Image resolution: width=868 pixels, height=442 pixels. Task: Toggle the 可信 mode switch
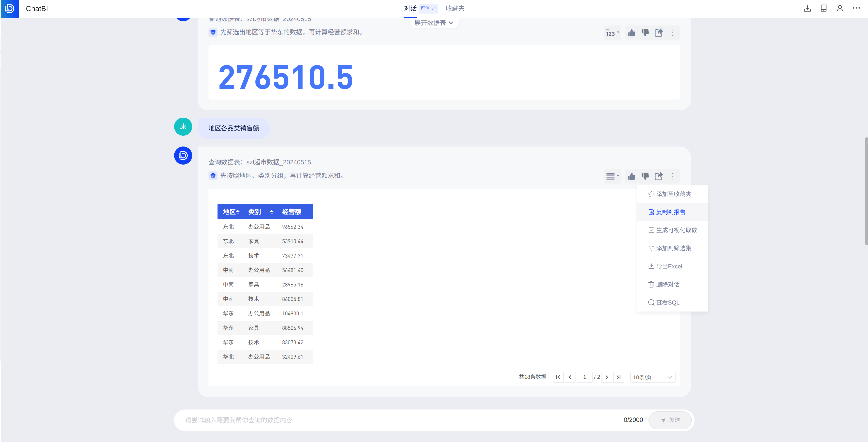tap(428, 8)
